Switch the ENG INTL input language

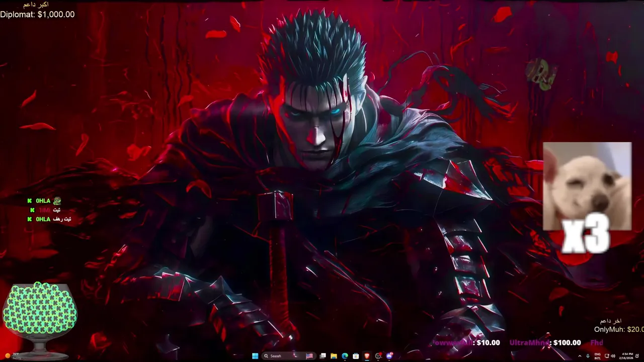598,356
